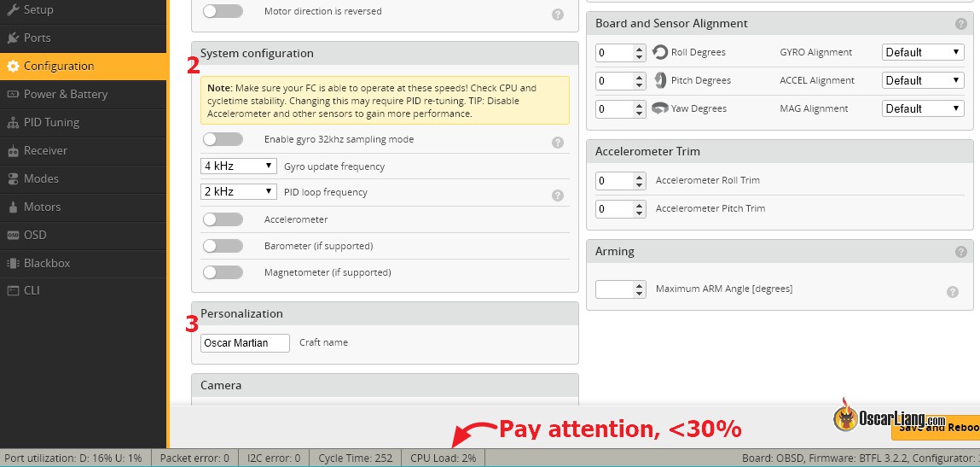Open the GYRO Alignment dropdown

(x=923, y=52)
